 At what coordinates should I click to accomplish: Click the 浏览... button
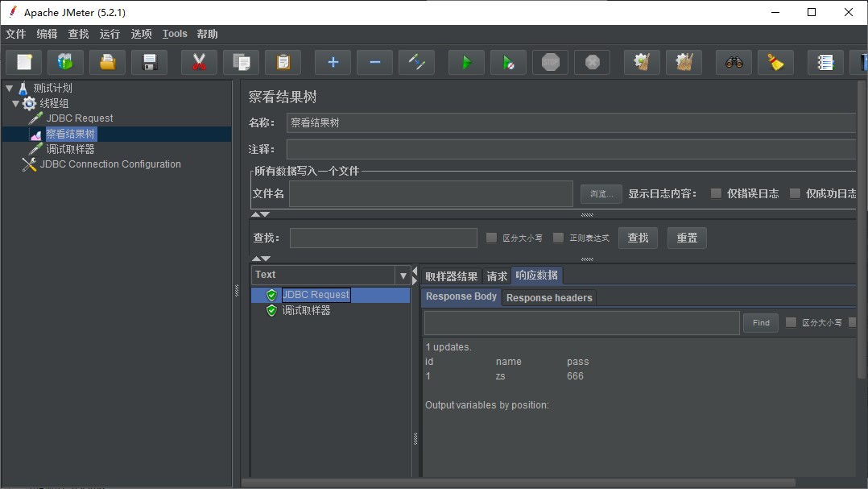pyautogui.click(x=601, y=194)
